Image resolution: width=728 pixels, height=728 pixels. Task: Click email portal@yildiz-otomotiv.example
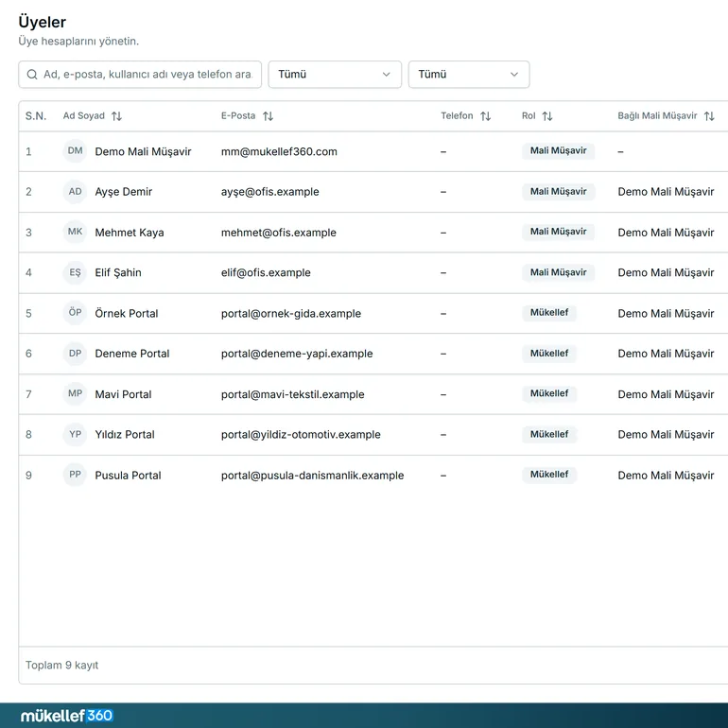301,435
